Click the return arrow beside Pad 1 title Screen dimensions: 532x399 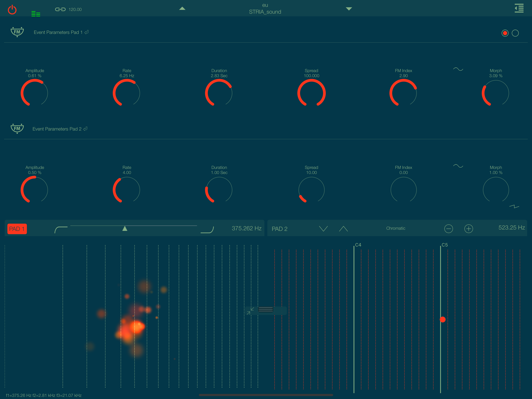pyautogui.click(x=87, y=32)
